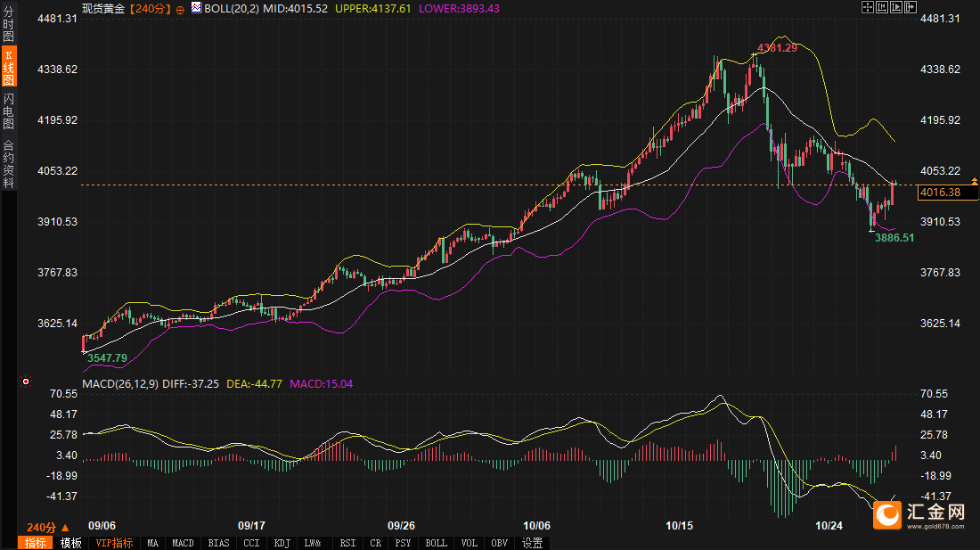
Task: Click the 3547.79 starting low marker
Action: (x=107, y=358)
